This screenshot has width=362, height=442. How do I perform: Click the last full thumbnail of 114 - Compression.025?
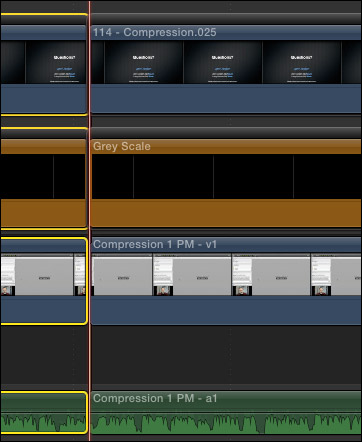click(x=301, y=62)
